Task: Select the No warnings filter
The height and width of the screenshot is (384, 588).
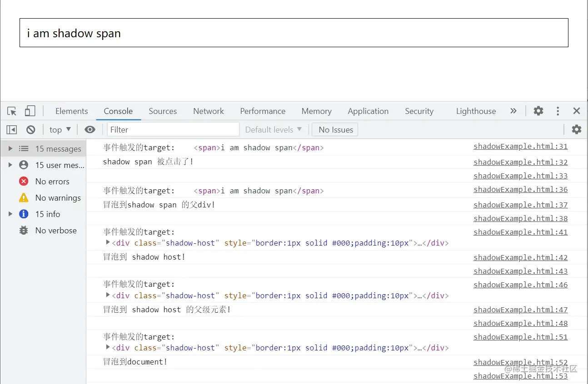Action: pyautogui.click(x=58, y=198)
